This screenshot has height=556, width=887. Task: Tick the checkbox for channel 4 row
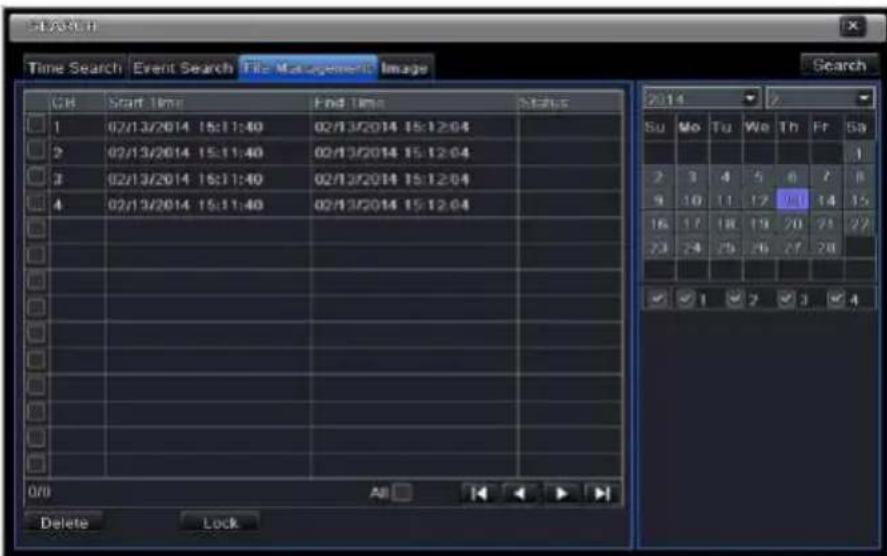coord(36,204)
